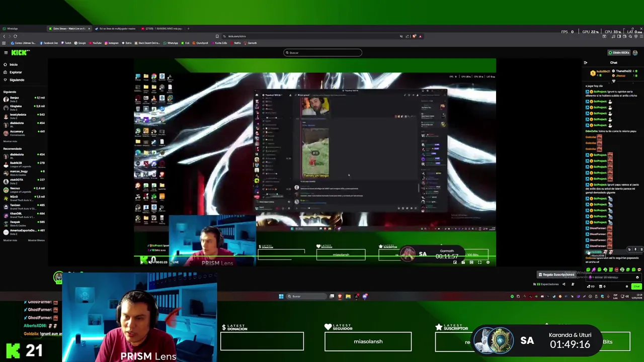The image size is (644, 362).
Task: Click the Regala Suscripciones button
Action: [x=556, y=275]
